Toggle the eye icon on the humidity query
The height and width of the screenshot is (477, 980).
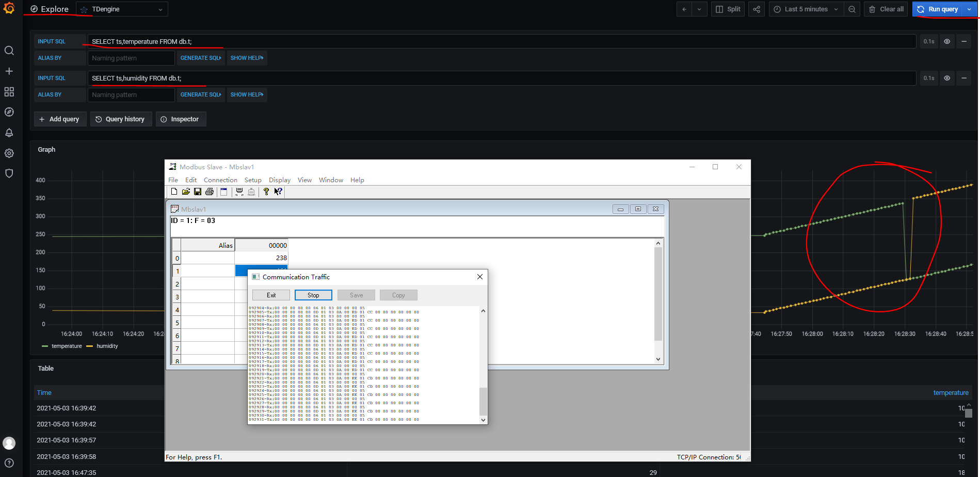(x=947, y=78)
